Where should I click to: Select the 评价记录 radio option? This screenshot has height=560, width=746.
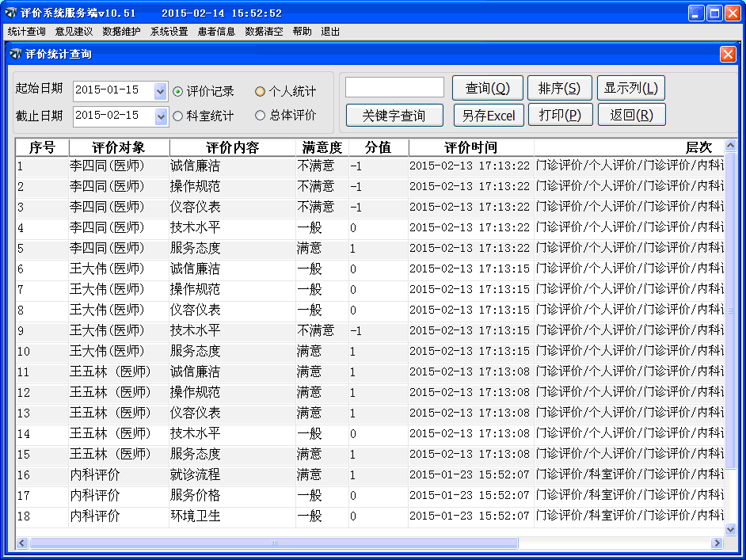coord(177,91)
